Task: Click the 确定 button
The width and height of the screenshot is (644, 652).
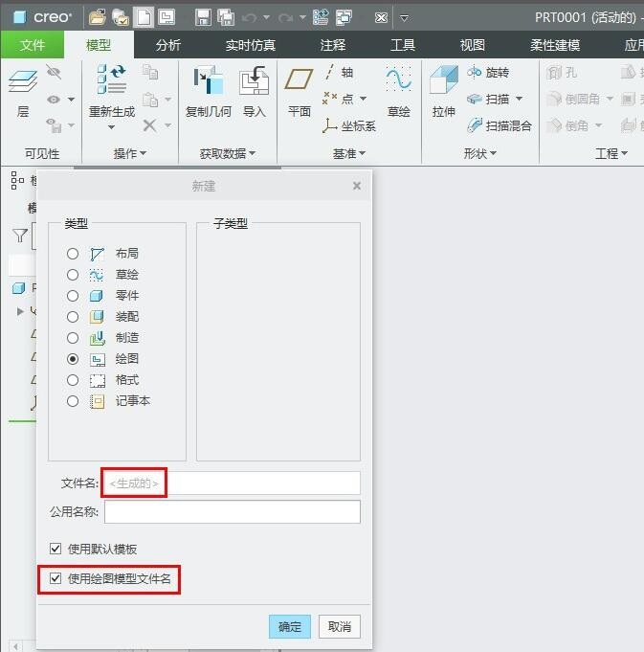Action: pos(289,626)
